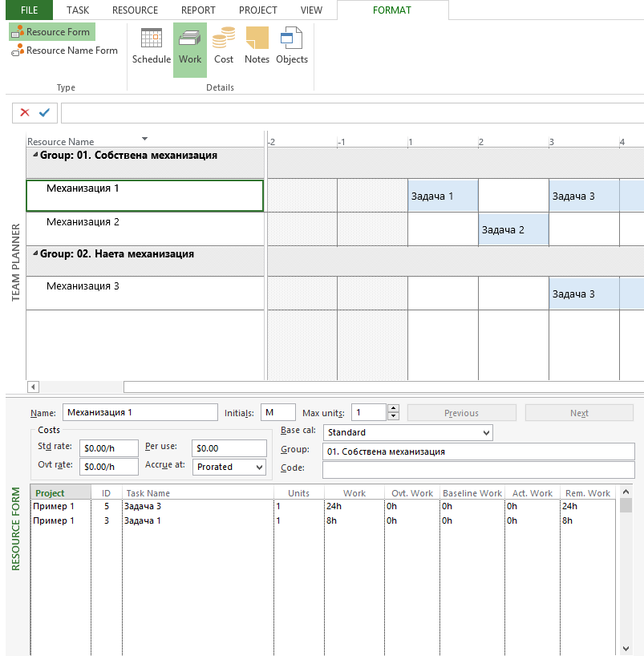Switch to Resource Name Form
The image size is (644, 656).
(x=64, y=51)
